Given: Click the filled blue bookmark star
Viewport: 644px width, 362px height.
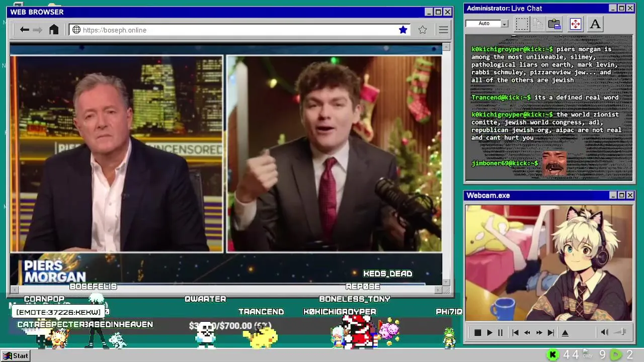Looking at the screenshot, I should (403, 30).
